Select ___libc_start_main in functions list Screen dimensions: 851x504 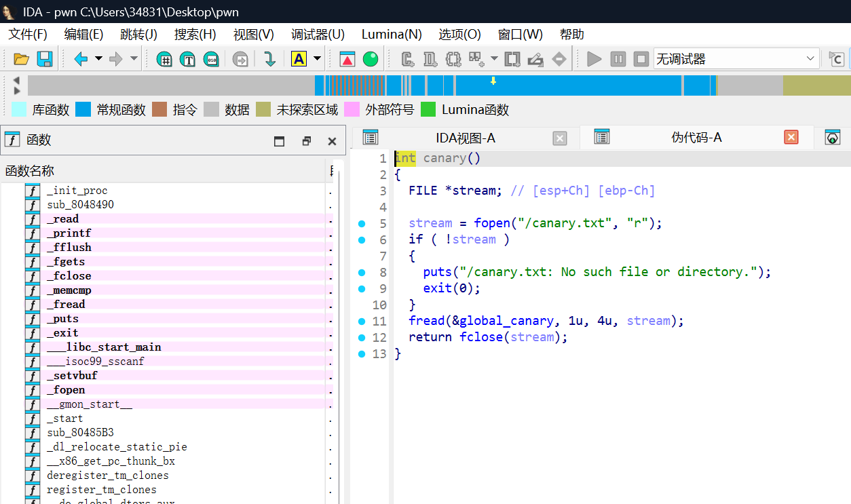(x=104, y=347)
